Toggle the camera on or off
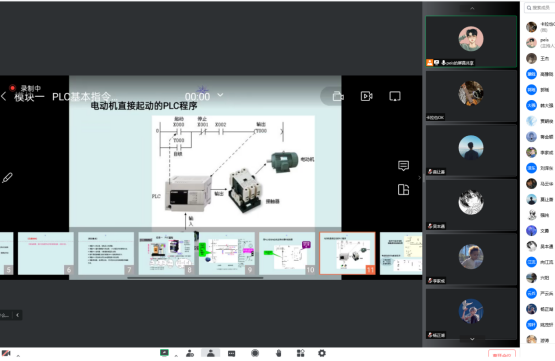 [6, 353]
